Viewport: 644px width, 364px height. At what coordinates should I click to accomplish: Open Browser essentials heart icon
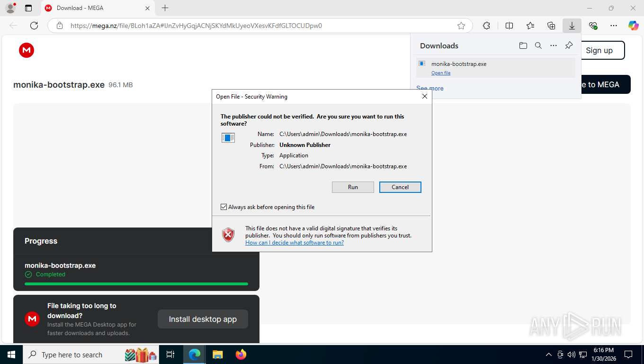pos(593,26)
